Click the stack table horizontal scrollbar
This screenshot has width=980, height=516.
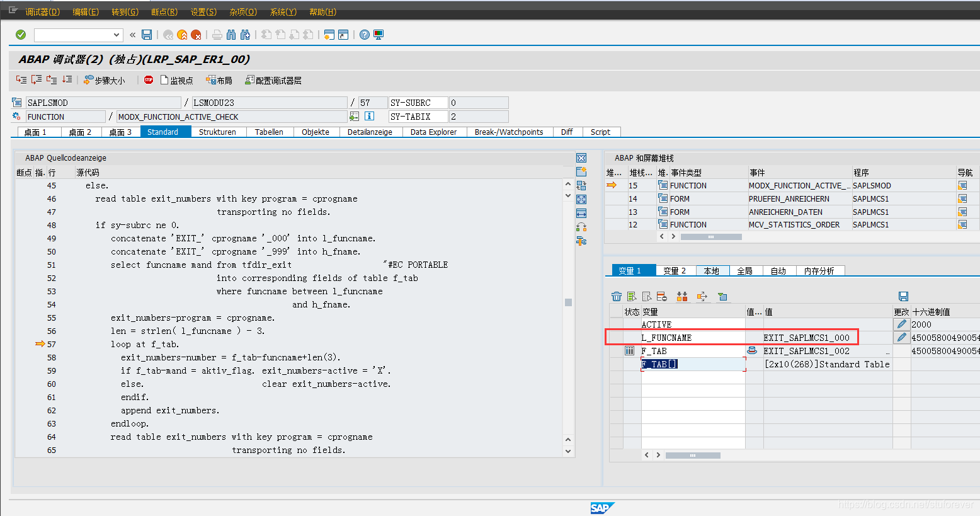(711, 237)
